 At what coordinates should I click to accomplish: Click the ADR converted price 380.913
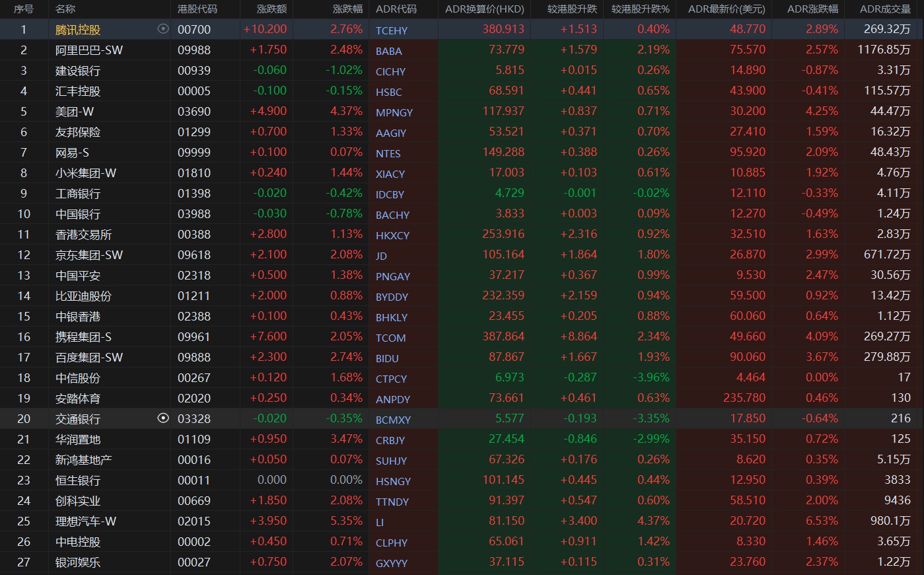(x=503, y=29)
